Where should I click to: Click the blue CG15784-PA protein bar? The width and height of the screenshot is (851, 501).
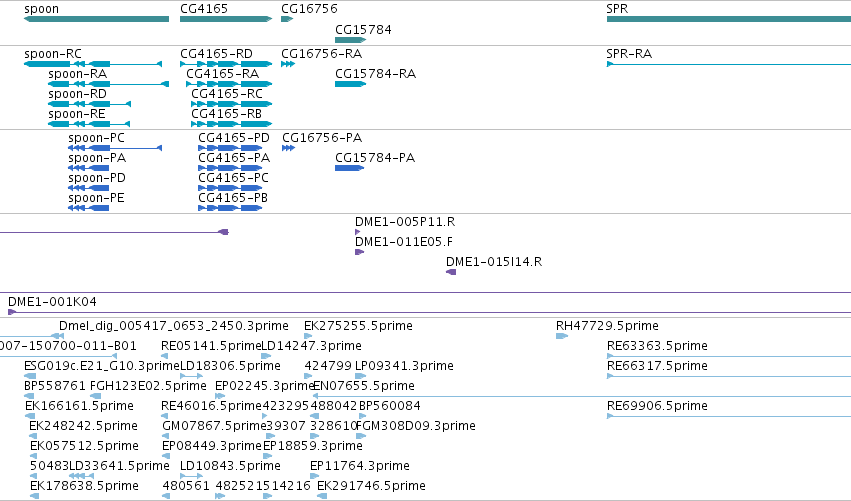pyautogui.click(x=350, y=168)
